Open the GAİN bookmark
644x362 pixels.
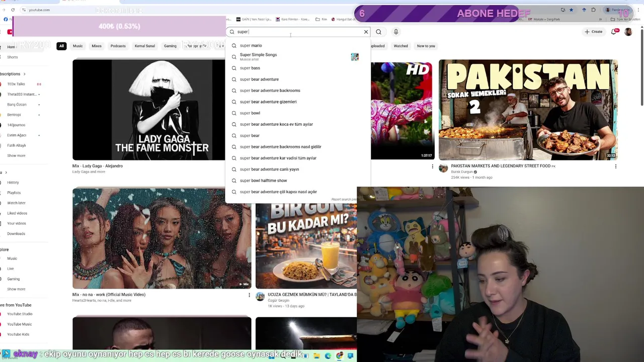(254, 19)
